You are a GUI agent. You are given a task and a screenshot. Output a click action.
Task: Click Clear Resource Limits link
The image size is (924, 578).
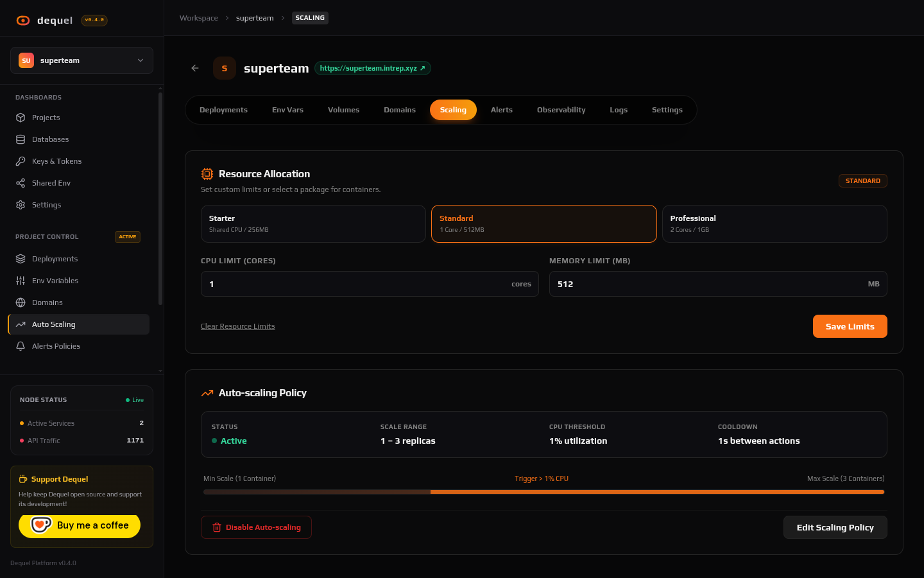tap(237, 326)
